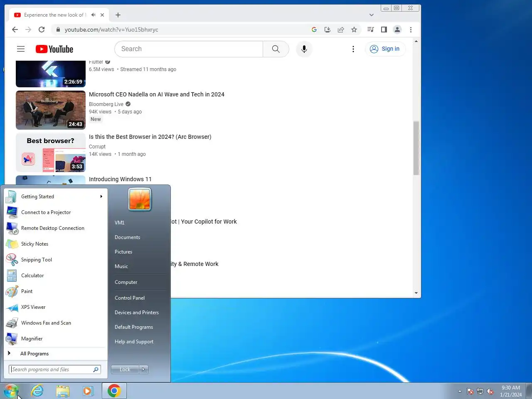The height and width of the screenshot is (399, 532).
Task: Click the YouTube search magnifier button
Action: coord(276,49)
